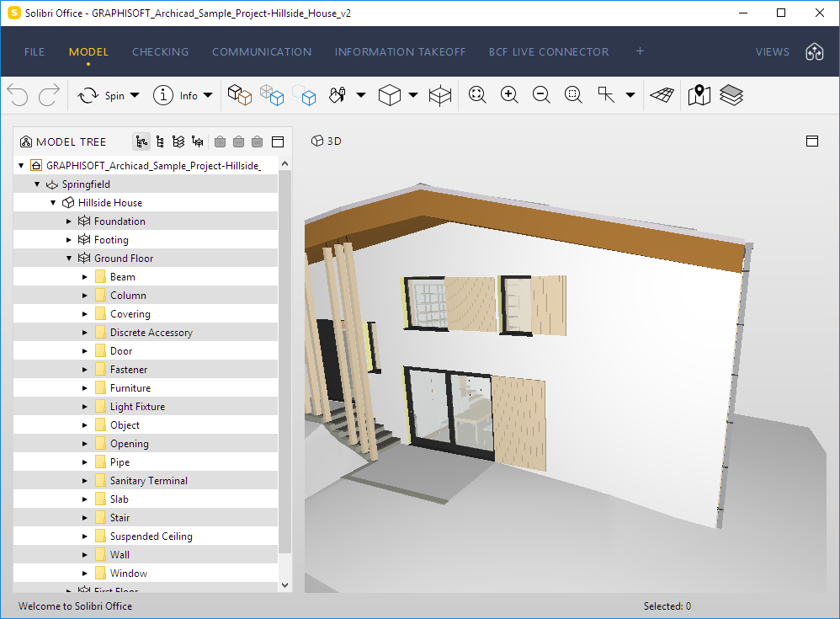840x619 pixels.
Task: Click the map navigation icon in the toolbar
Action: pyautogui.click(x=698, y=95)
